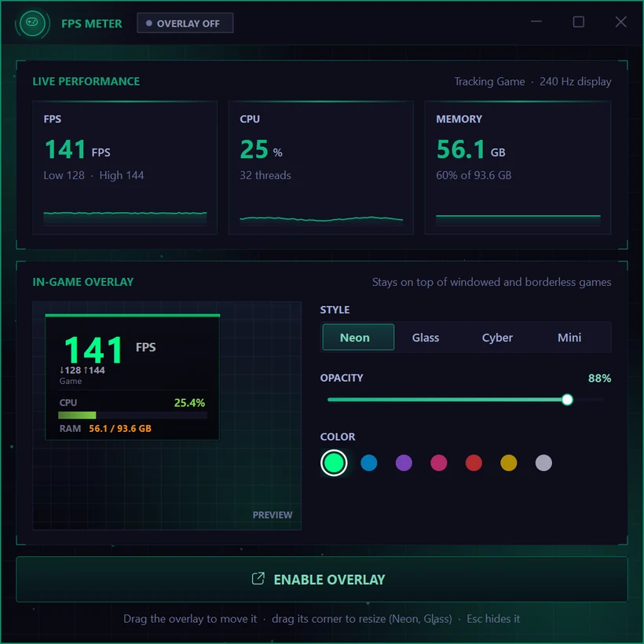Select the Glass overlay style
The width and height of the screenshot is (644, 644).
pyautogui.click(x=426, y=337)
